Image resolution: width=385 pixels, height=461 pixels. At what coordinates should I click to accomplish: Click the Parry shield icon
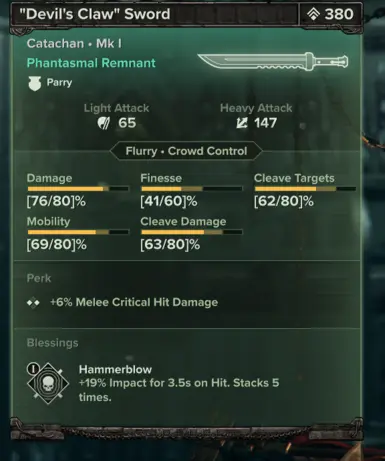pyautogui.click(x=35, y=83)
